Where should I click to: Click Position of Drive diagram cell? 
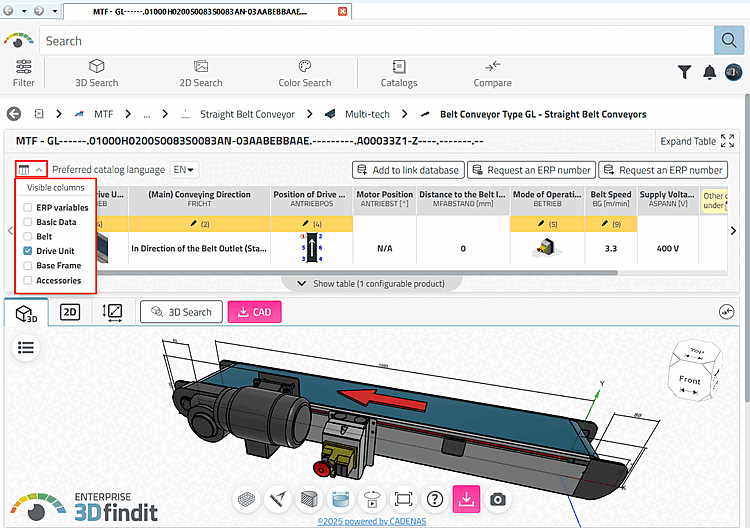click(x=312, y=247)
